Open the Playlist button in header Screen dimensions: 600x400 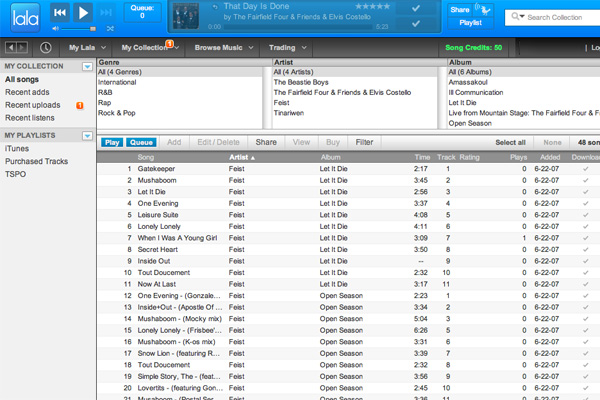(x=471, y=23)
